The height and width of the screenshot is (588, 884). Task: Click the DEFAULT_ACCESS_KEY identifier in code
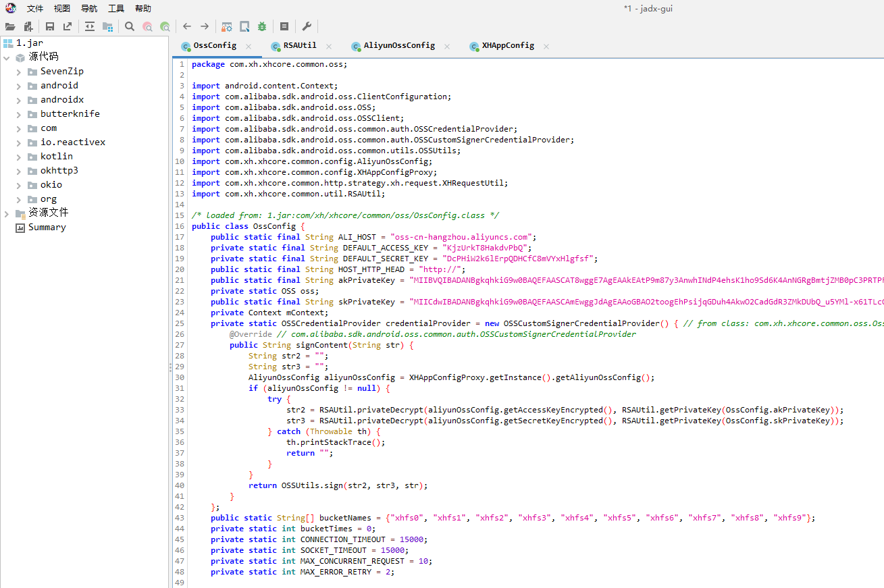(386, 248)
